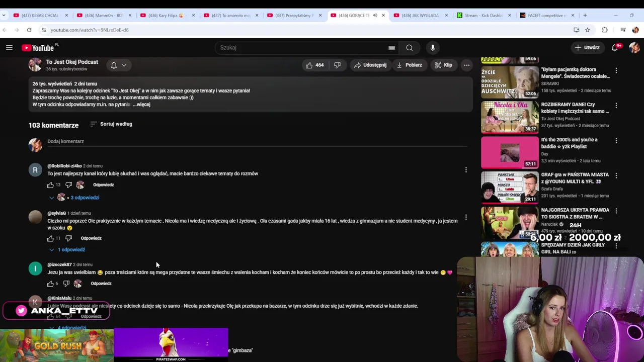The height and width of the screenshot is (362, 644).
Task: Open account avatar menu in header
Action: (x=634, y=48)
